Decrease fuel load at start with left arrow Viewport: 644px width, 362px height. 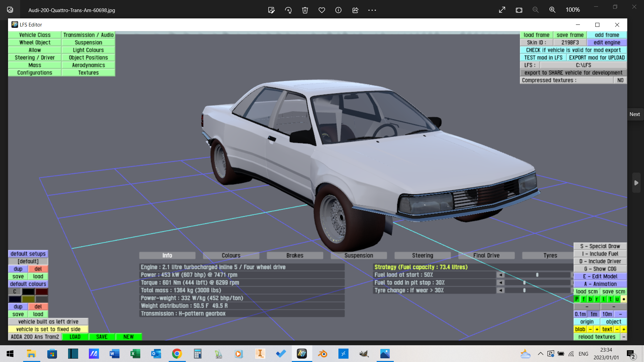click(500, 275)
